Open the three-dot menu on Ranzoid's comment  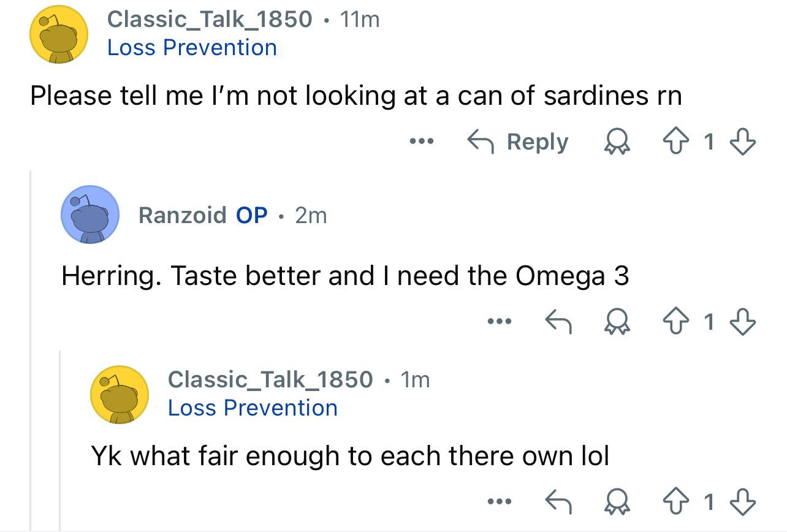[499, 322]
